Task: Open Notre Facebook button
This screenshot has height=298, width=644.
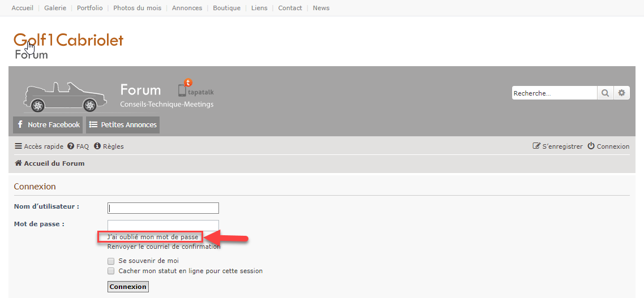Action: click(48, 125)
